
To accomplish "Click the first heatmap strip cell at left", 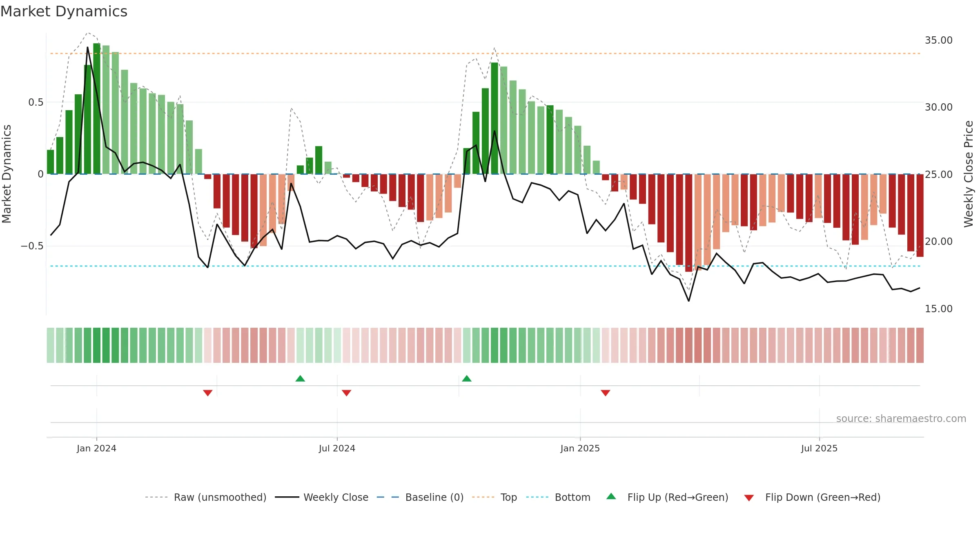I will (51, 345).
